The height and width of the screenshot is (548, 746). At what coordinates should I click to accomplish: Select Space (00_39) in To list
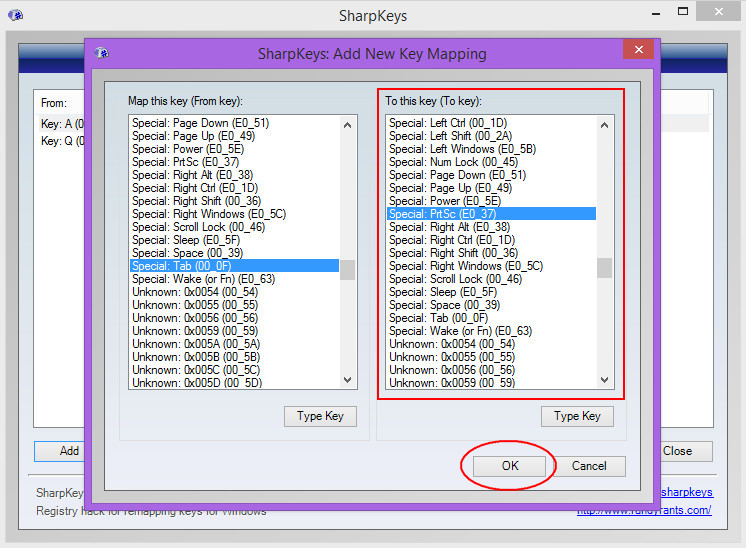[491, 305]
